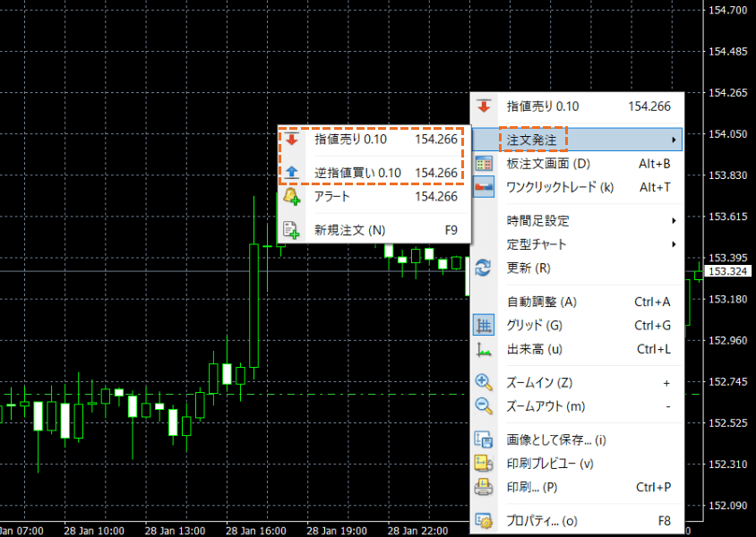This screenshot has width=756, height=537.
Task: Choose 新規注文 (N) new order
Action: click(351, 230)
